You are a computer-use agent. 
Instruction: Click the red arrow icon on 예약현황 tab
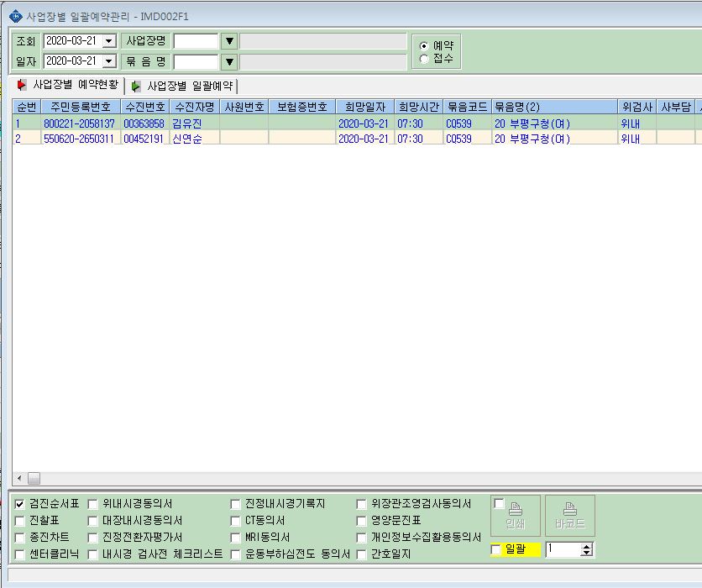(21, 85)
